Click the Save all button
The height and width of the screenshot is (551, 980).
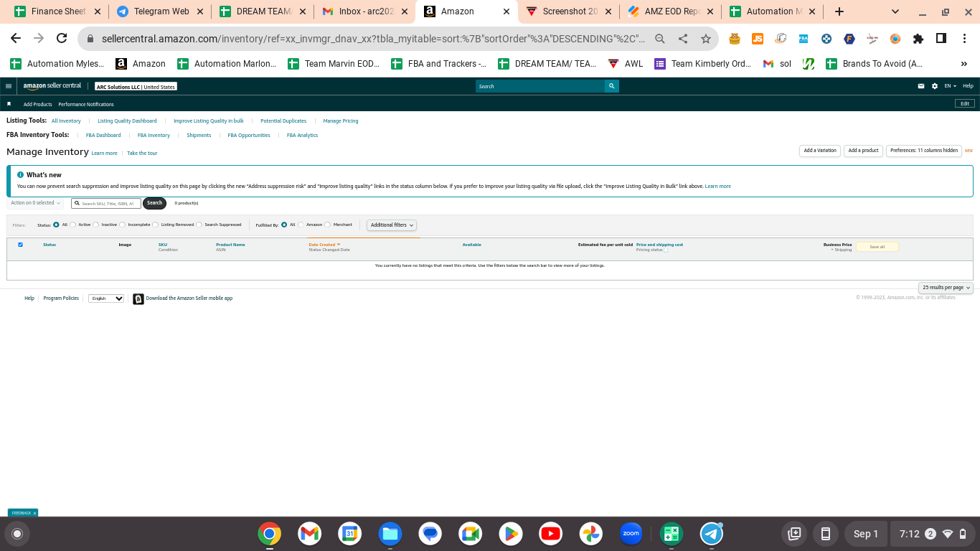coord(877,247)
